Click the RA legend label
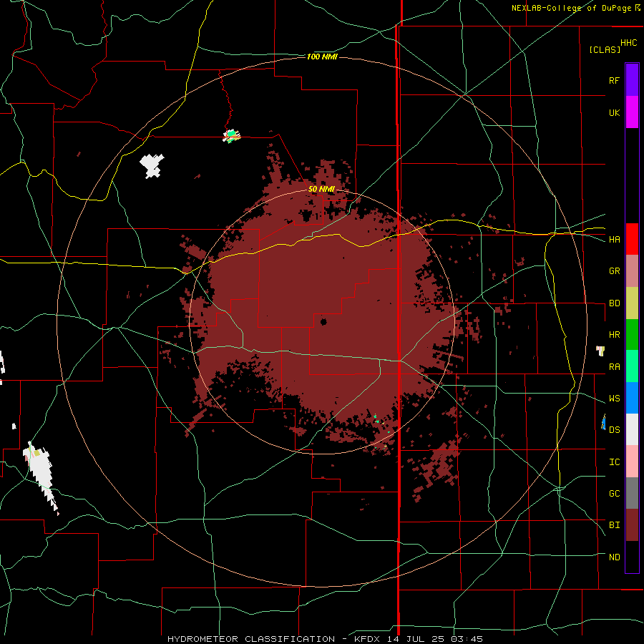The image size is (644, 644). [x=614, y=367]
